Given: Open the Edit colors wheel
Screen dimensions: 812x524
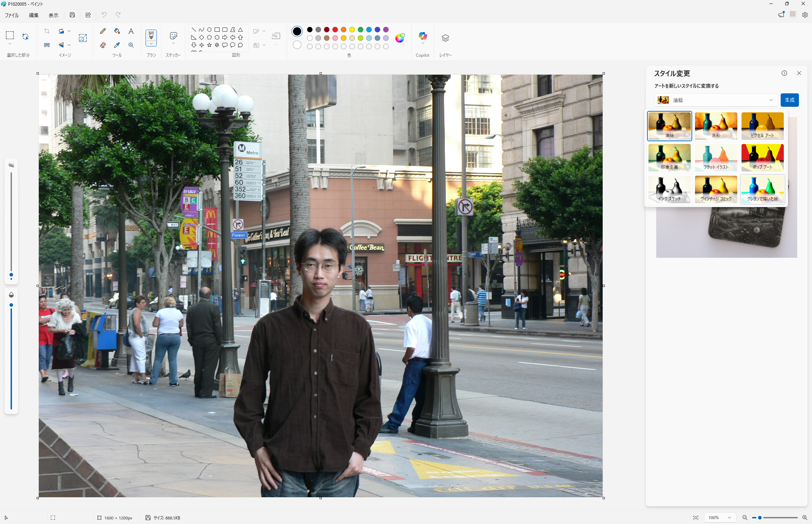Looking at the screenshot, I should (400, 38).
